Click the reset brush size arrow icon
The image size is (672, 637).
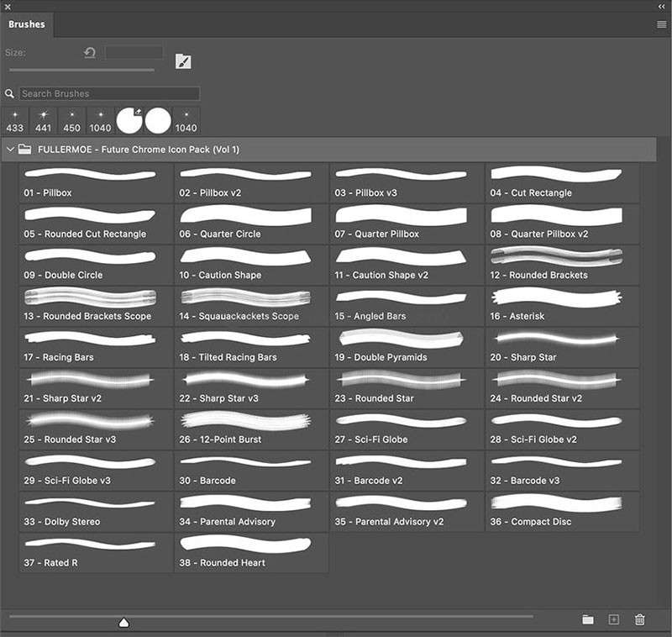pos(90,52)
